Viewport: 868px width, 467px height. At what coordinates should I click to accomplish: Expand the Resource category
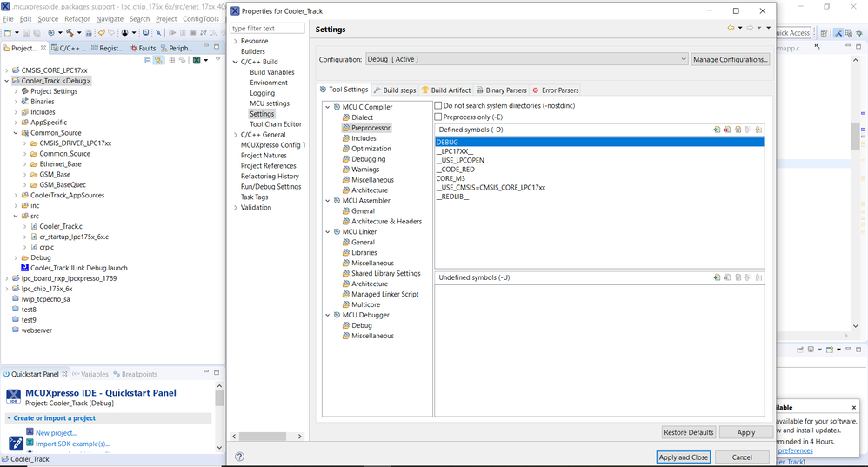236,41
